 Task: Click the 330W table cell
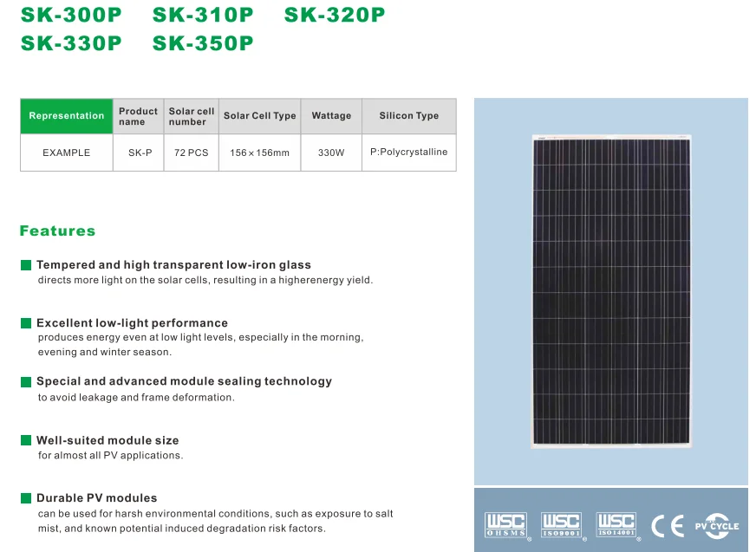(x=331, y=153)
